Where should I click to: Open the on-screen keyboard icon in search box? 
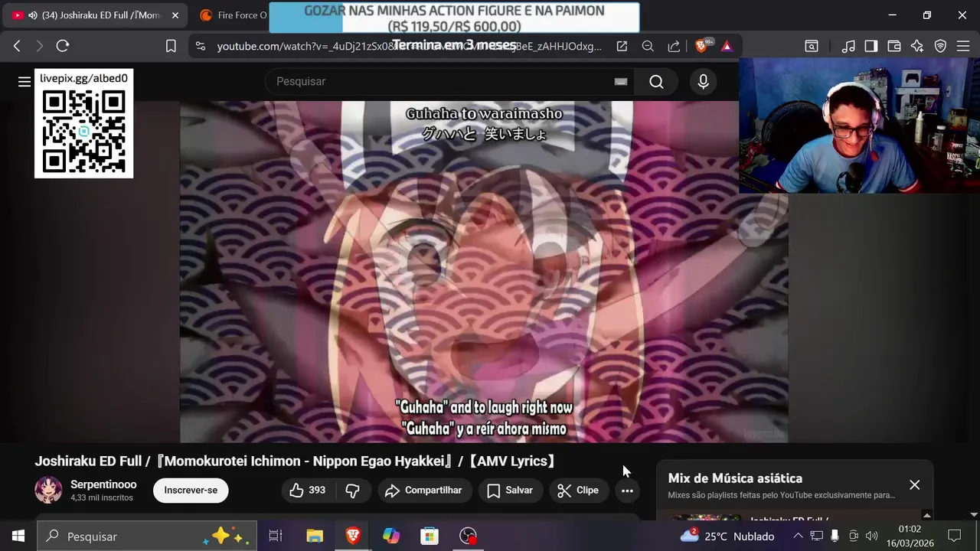[621, 82]
